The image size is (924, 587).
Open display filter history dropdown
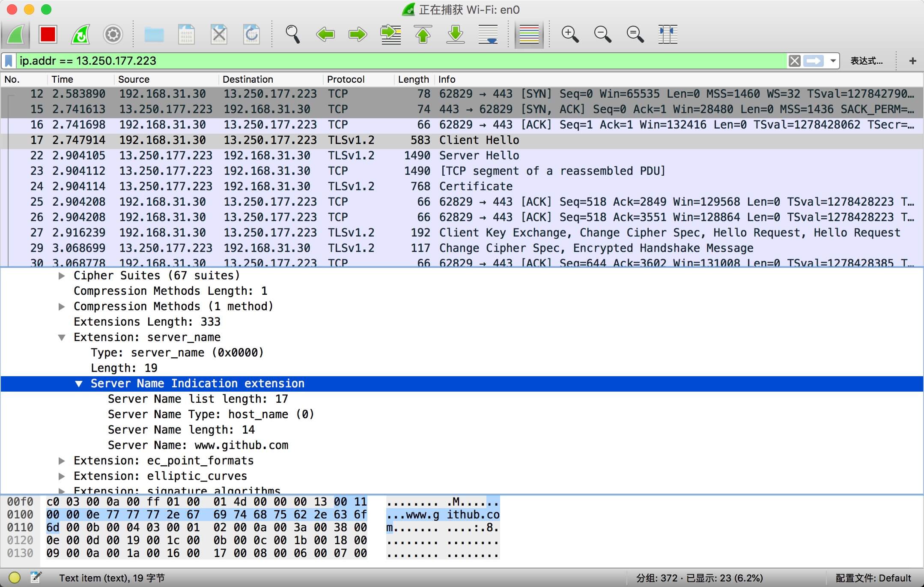(833, 61)
